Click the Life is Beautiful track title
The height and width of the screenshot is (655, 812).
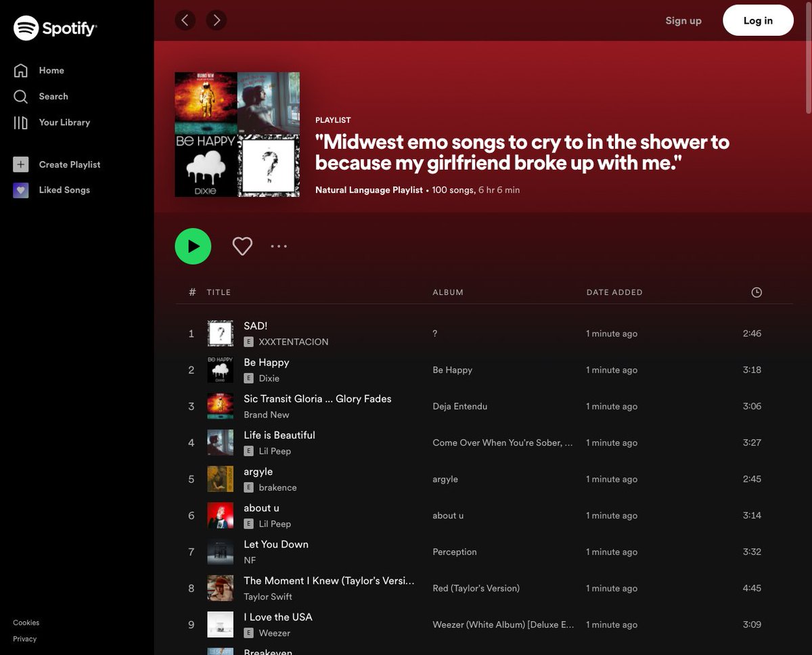[x=279, y=436]
